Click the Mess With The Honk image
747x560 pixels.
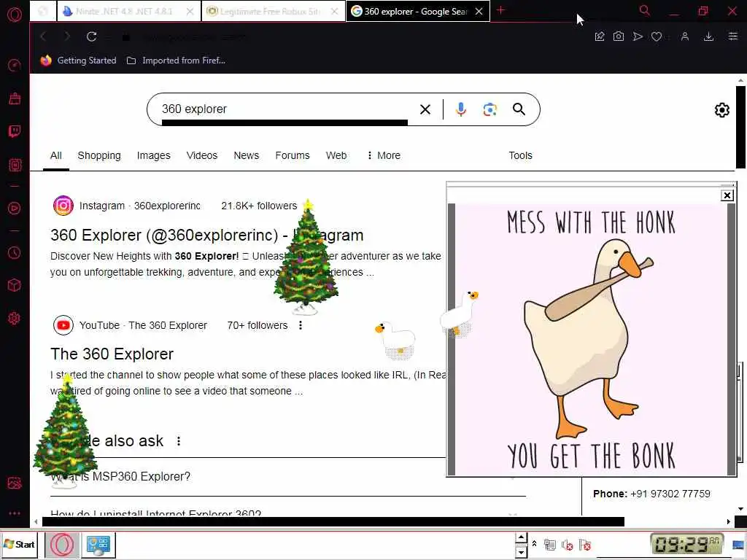[x=591, y=339]
